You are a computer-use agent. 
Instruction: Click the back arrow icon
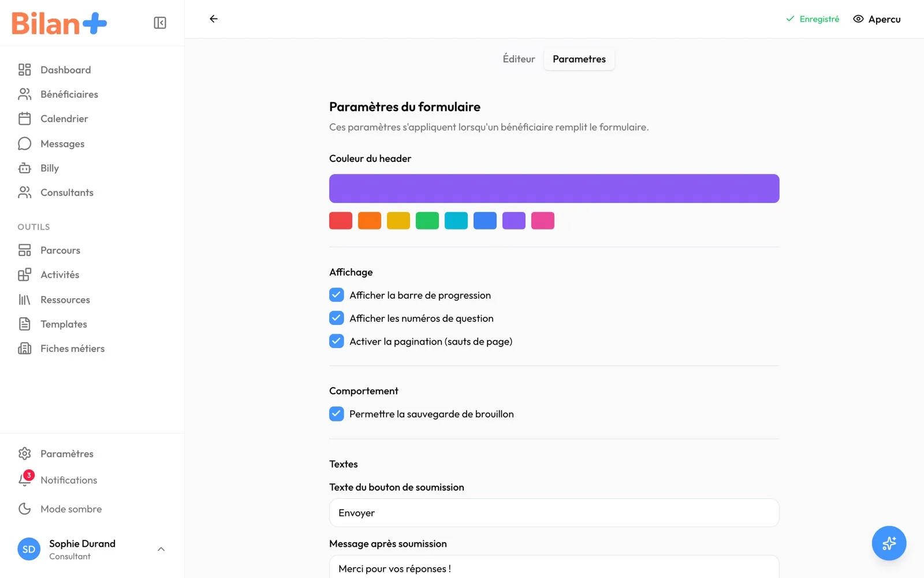(214, 19)
